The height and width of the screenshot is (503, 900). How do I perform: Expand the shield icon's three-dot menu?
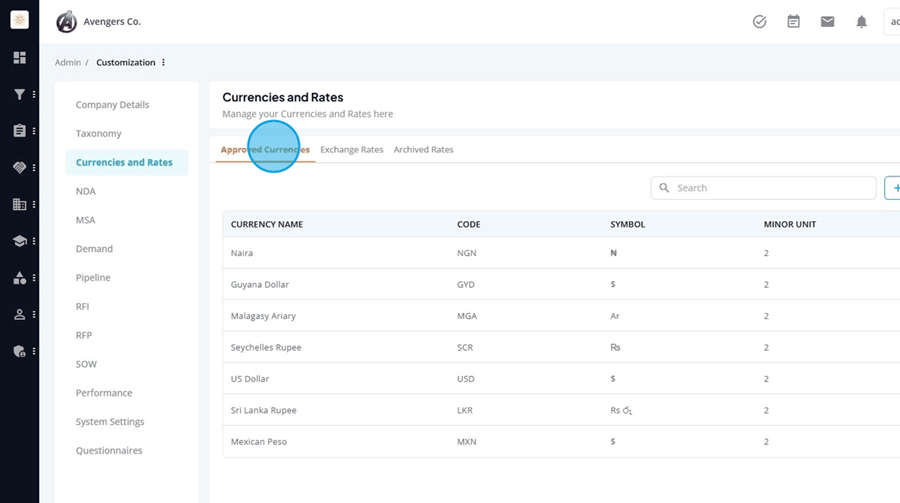pyautogui.click(x=34, y=351)
